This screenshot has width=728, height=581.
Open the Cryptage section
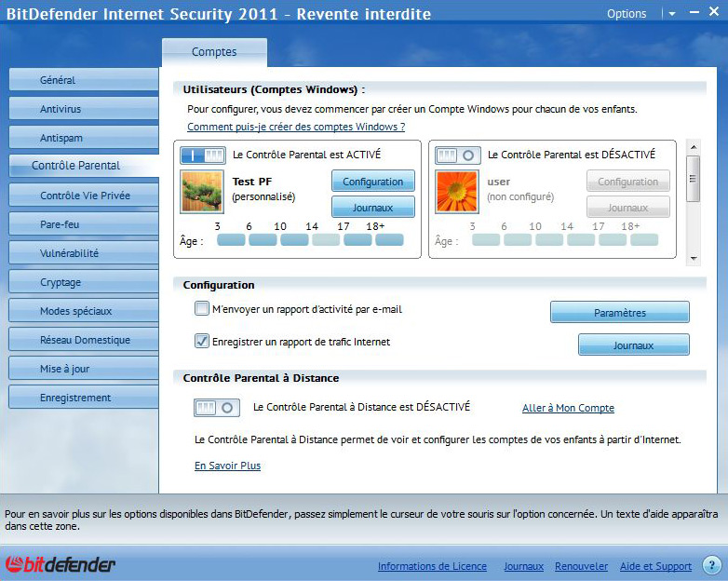pyautogui.click(x=84, y=282)
